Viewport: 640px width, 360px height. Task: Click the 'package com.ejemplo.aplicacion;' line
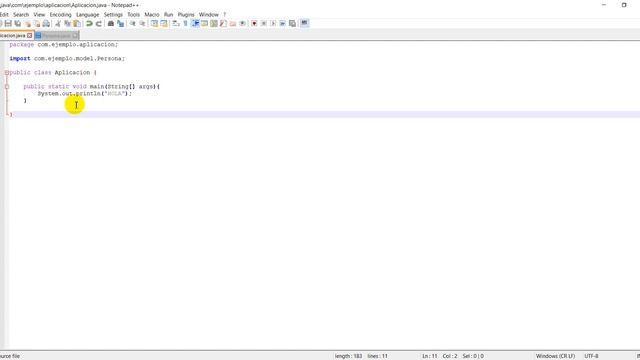click(x=64, y=44)
